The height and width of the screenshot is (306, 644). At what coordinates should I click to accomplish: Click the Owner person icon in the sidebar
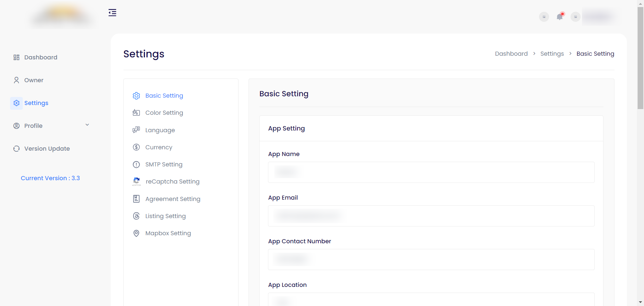(x=16, y=80)
